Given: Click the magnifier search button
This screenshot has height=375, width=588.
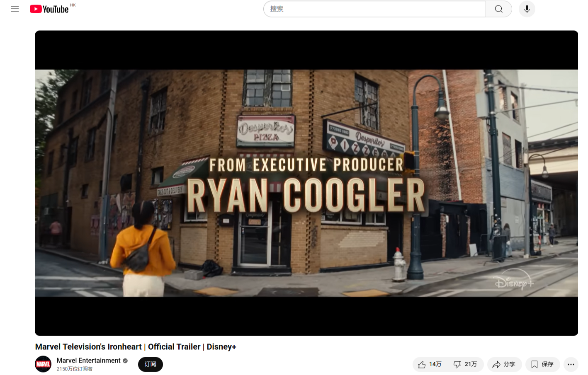Looking at the screenshot, I should click(x=498, y=9).
